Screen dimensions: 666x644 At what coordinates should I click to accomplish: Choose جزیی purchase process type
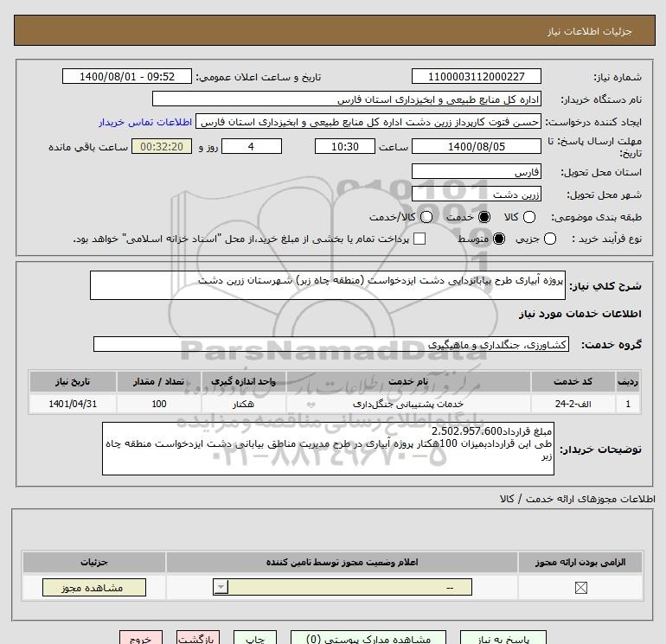click(549, 239)
